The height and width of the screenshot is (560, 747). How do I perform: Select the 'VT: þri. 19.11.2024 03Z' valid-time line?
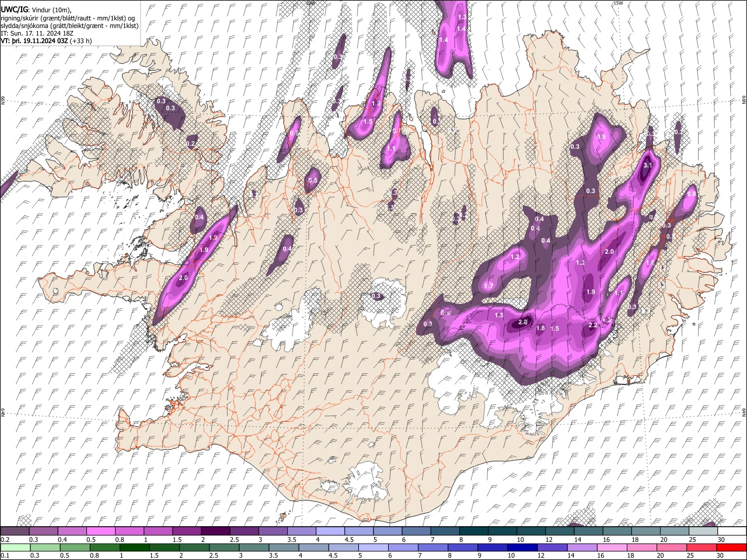click(35, 41)
